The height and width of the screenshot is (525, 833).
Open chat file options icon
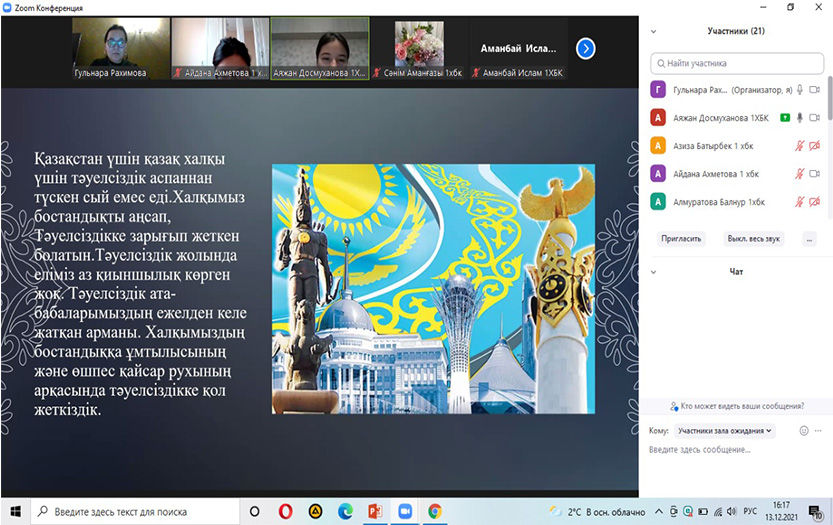pyautogui.click(x=821, y=431)
